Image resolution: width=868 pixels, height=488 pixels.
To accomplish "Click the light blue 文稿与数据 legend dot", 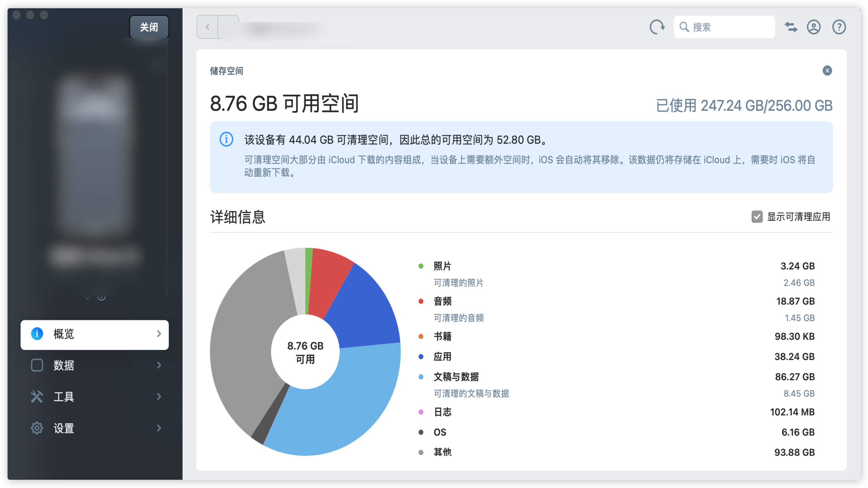I will 421,377.
